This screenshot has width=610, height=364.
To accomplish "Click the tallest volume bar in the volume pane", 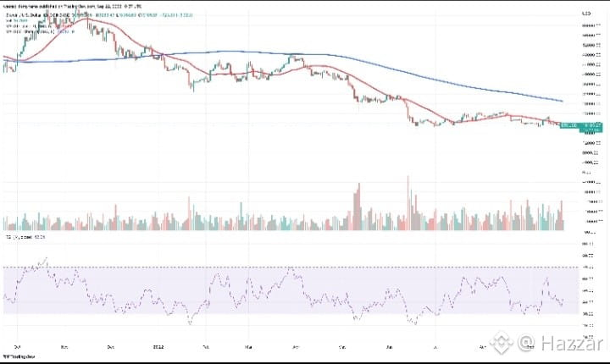I will click(x=408, y=202).
